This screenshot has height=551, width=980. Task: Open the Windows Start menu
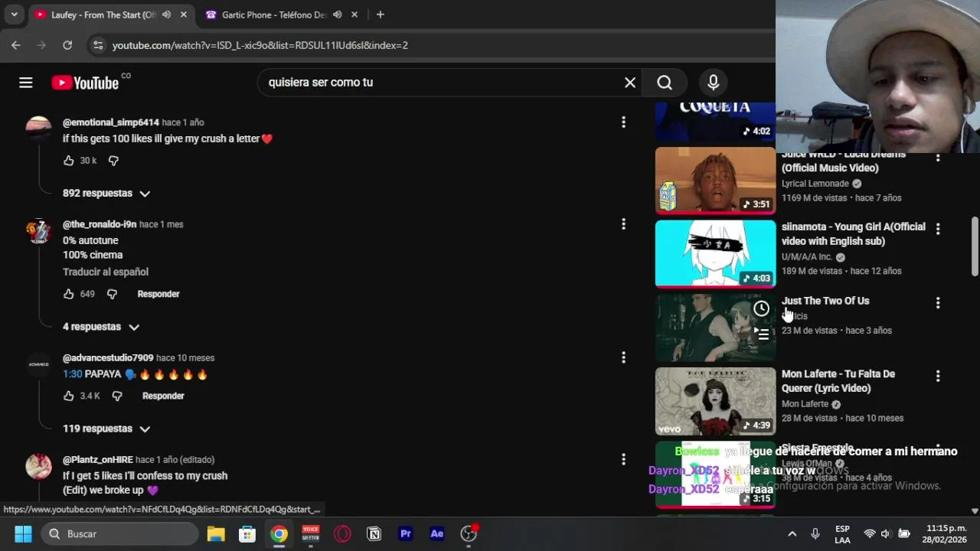pos(23,533)
